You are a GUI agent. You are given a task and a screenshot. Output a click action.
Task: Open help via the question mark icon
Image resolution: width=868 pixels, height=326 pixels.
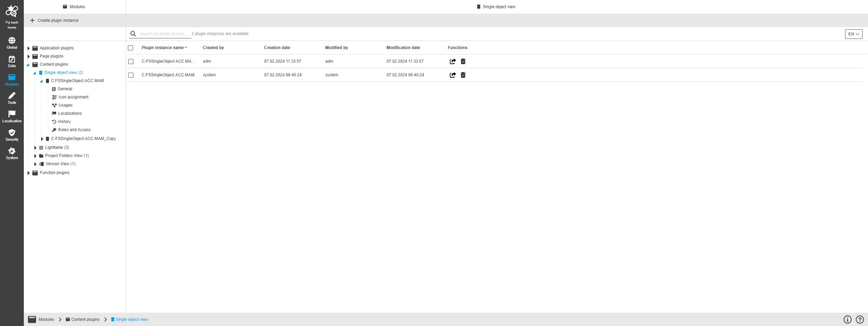(860, 320)
